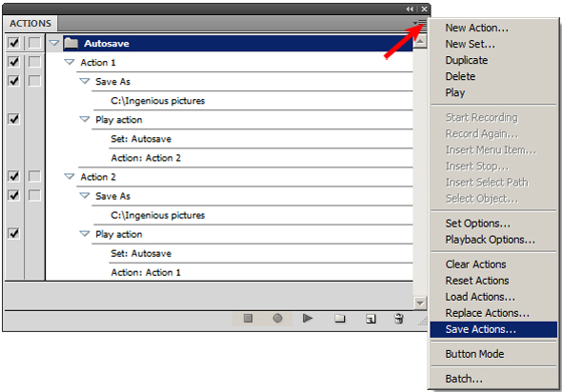
Task: Collapse the Autosave set triangle
Action: (54, 43)
